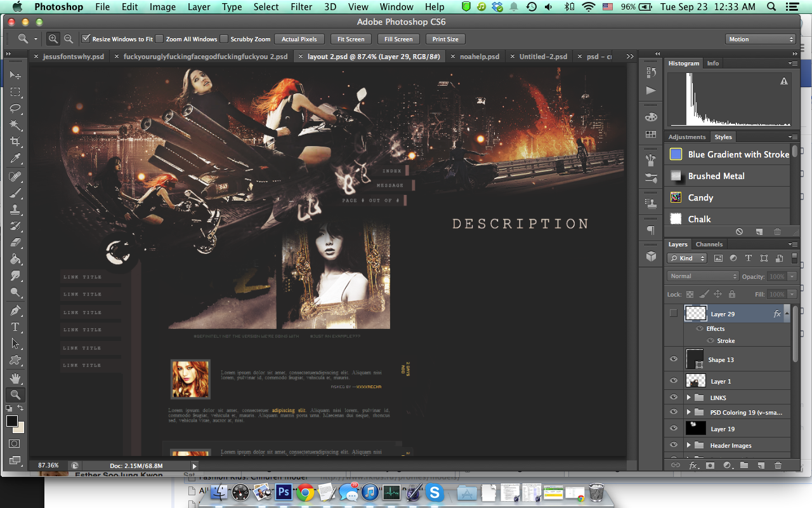Click the 87.36% zoom level field
The image size is (812, 508).
tap(49, 465)
